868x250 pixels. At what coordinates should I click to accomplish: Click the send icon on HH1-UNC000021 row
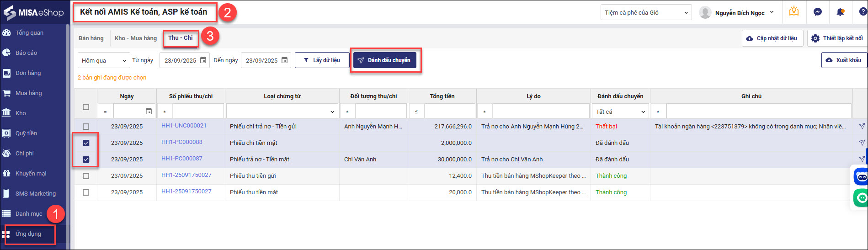click(862, 126)
